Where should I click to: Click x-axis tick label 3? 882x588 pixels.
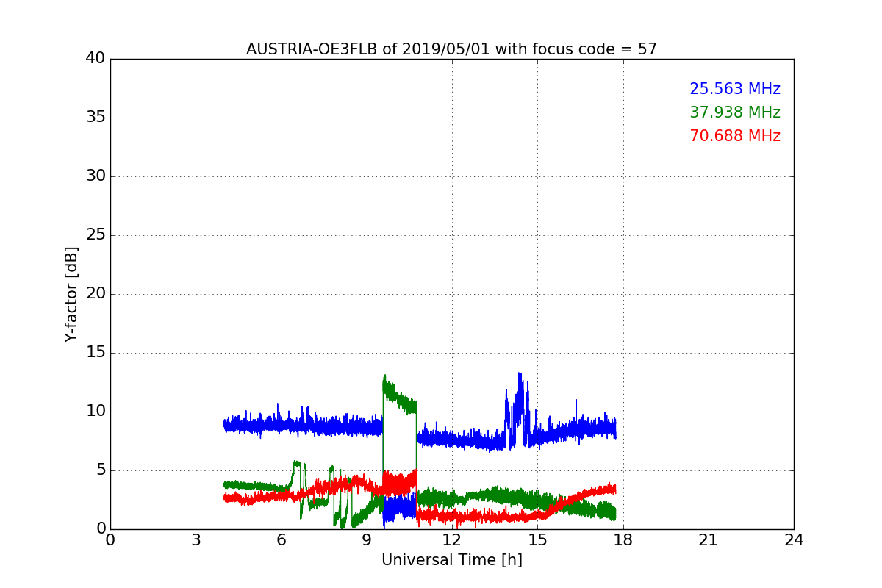196,540
